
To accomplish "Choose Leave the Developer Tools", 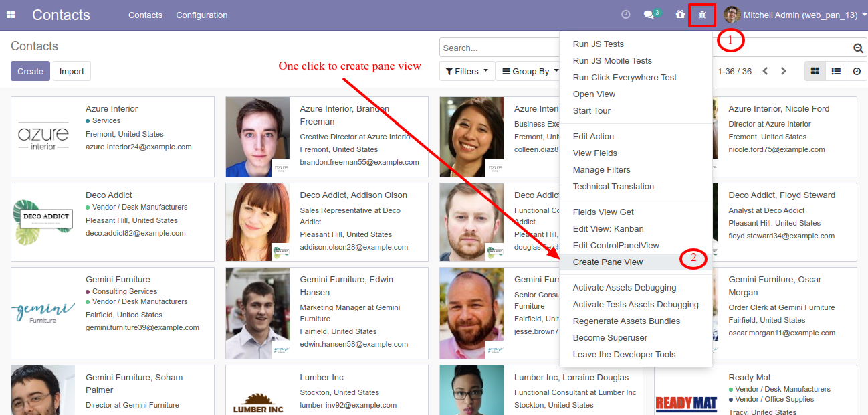I will (x=624, y=355).
